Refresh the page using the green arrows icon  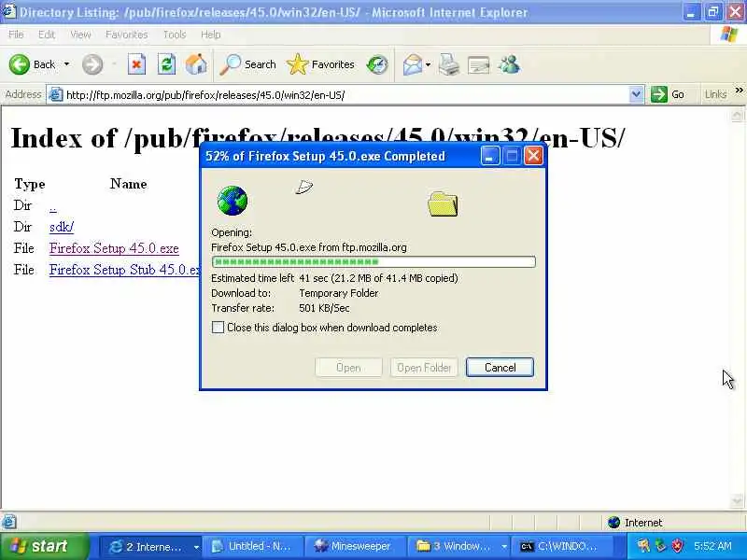pos(166,64)
